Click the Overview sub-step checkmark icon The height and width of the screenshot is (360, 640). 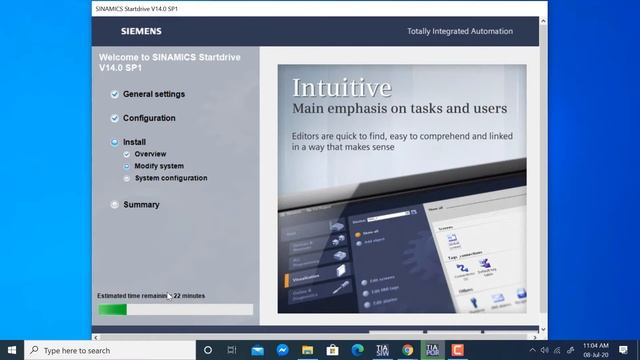[x=127, y=154]
